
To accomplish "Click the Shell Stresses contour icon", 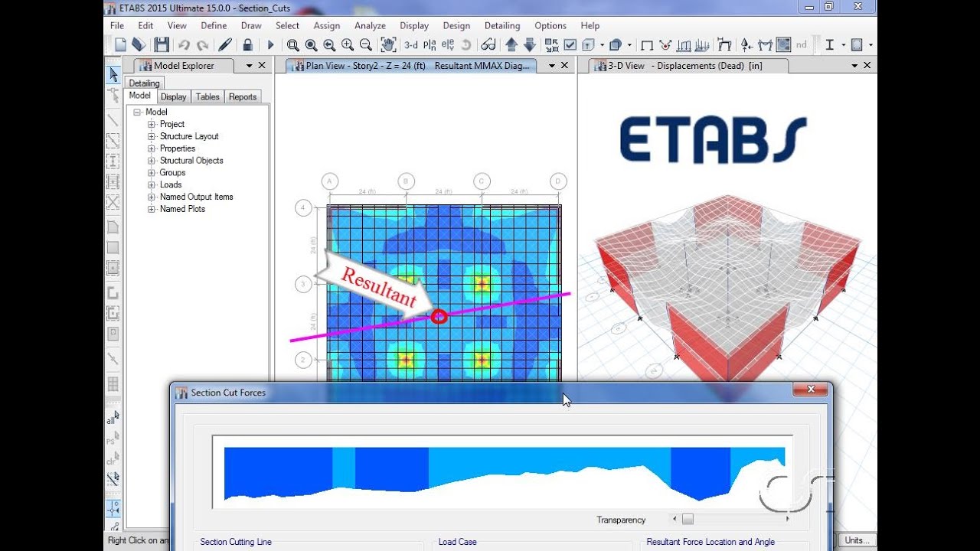I will [783, 45].
